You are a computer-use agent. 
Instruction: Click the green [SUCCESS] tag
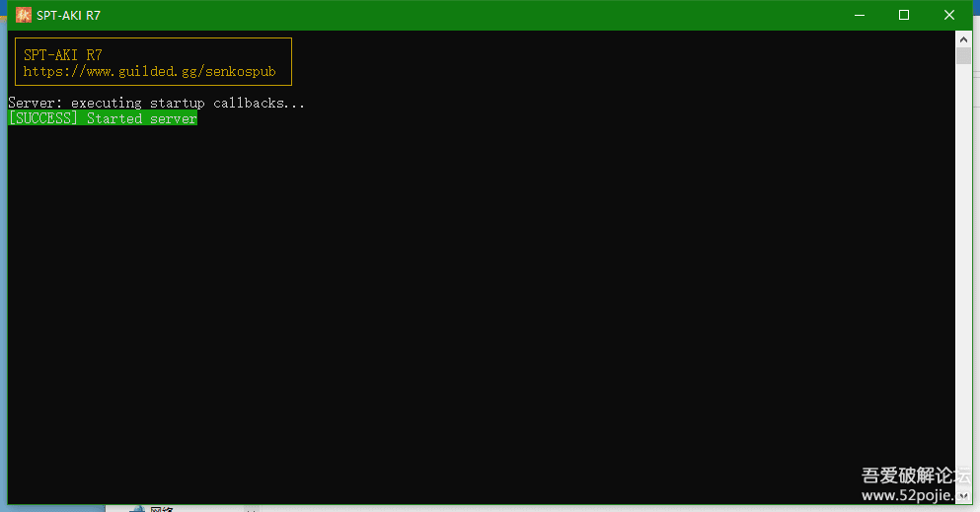tap(43, 119)
